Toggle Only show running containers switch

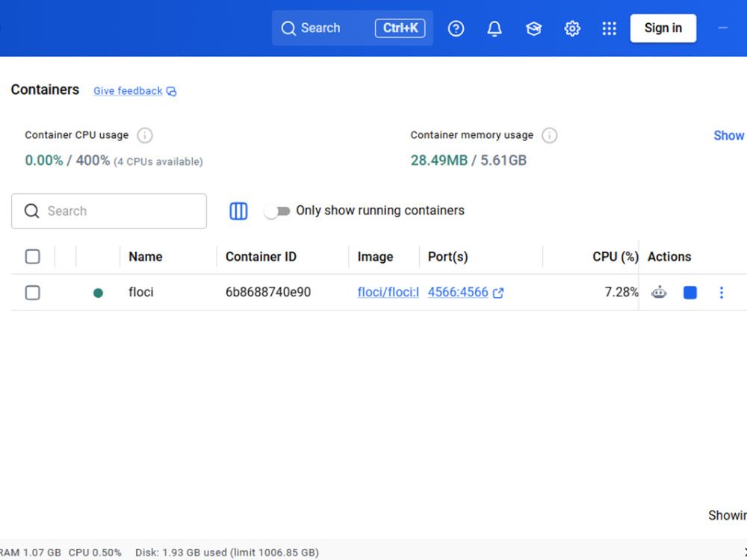tap(277, 211)
